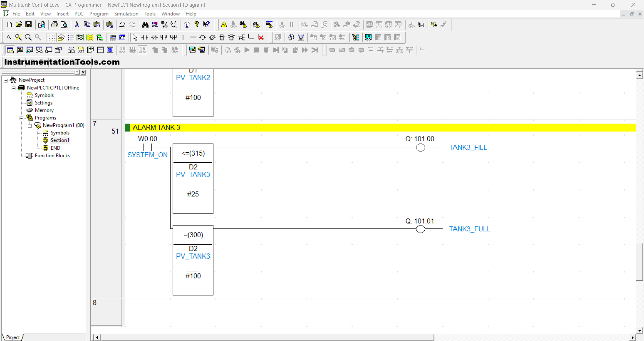
Task: Insert a New Coil
Action: [x=203, y=37]
